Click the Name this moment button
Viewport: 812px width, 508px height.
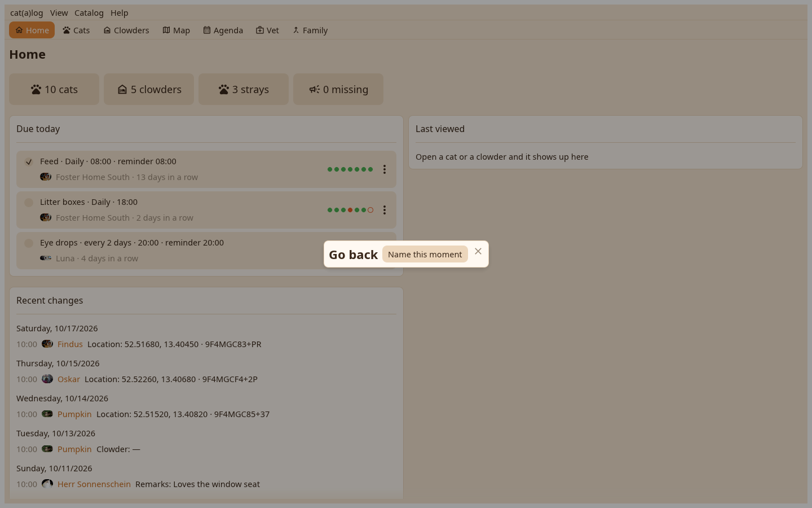(425, 255)
